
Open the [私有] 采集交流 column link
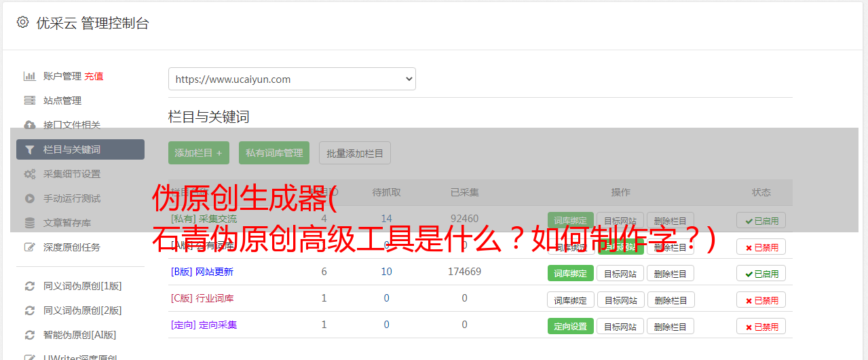coord(204,219)
